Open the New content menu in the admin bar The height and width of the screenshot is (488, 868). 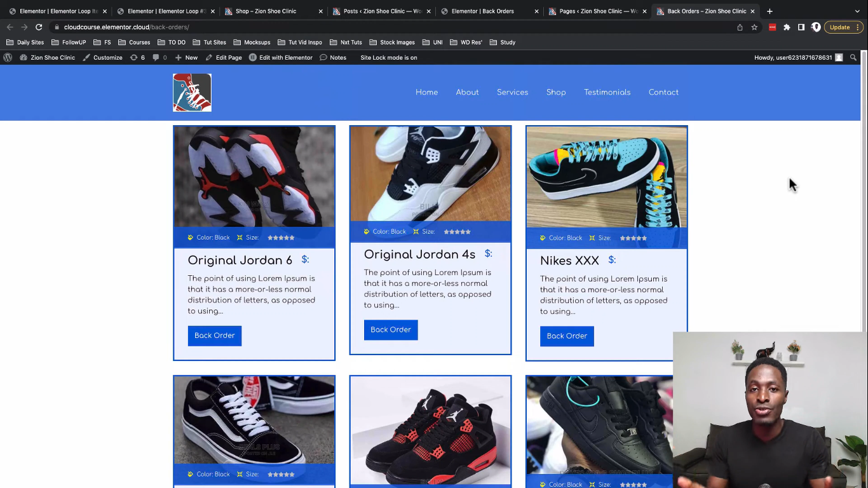186,57
